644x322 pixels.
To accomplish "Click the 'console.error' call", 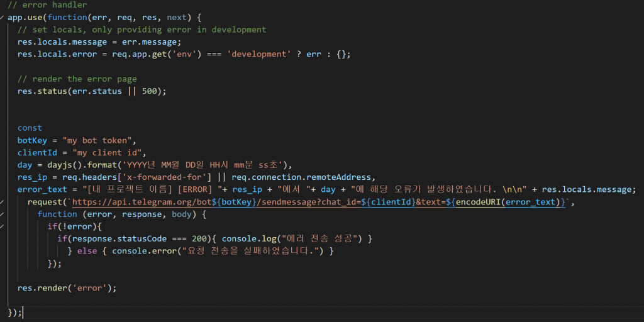I will click(145, 251).
